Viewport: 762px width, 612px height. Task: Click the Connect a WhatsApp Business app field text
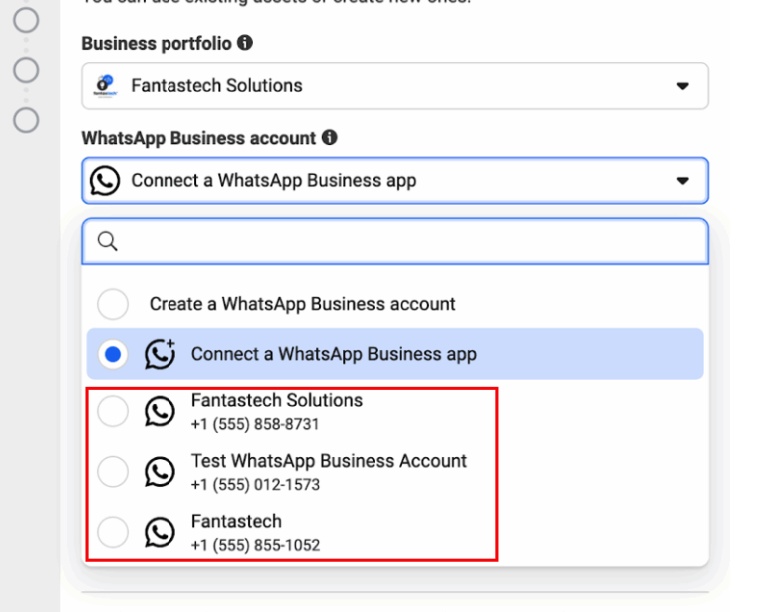pos(274,180)
